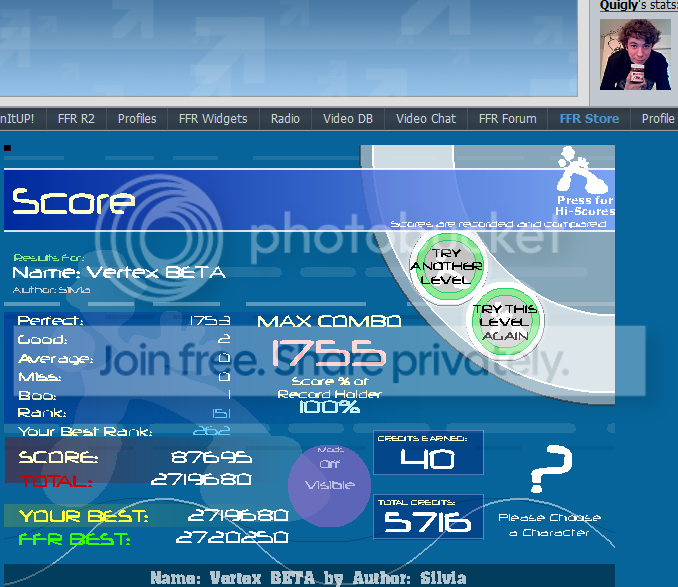Image resolution: width=678 pixels, height=587 pixels.
Task: Click the Quigly's stats username link
Action: tap(619, 6)
